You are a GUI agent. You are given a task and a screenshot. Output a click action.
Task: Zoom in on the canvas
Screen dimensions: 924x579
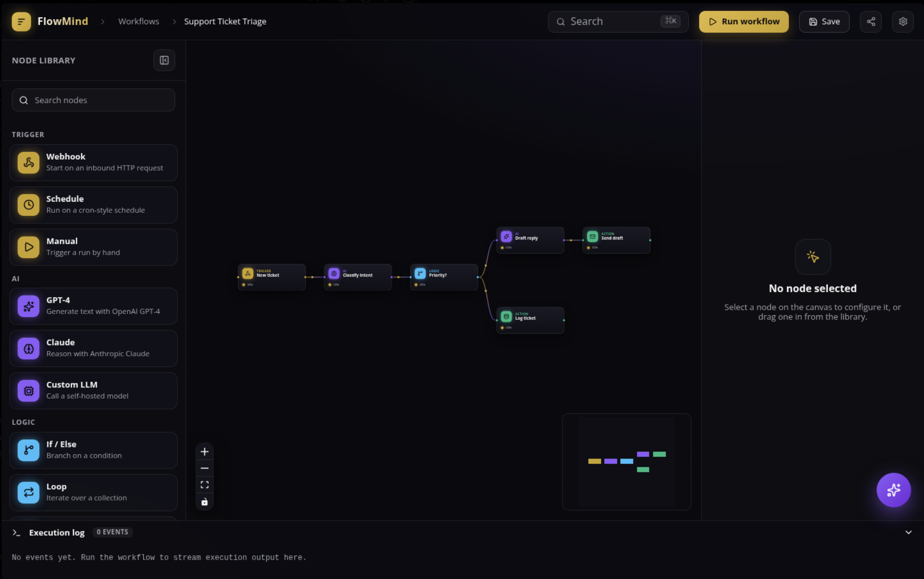click(204, 452)
